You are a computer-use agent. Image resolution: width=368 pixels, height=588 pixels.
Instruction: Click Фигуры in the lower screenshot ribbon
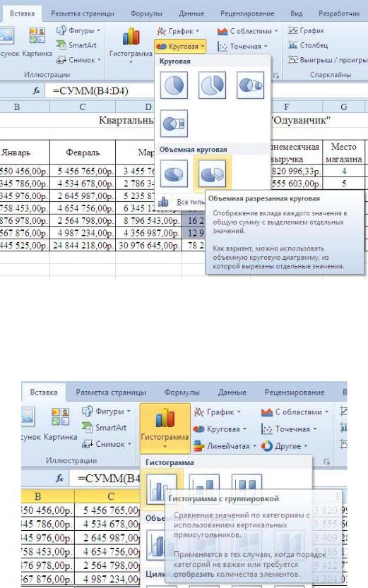click(106, 411)
